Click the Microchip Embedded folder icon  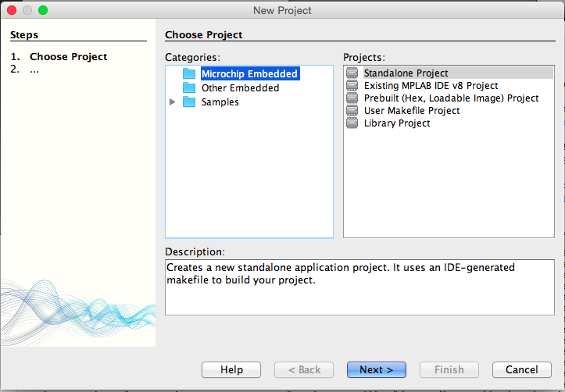[188, 74]
